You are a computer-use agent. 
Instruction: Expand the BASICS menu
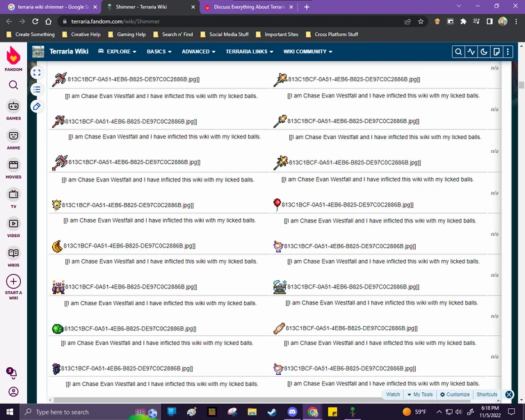pyautogui.click(x=159, y=51)
